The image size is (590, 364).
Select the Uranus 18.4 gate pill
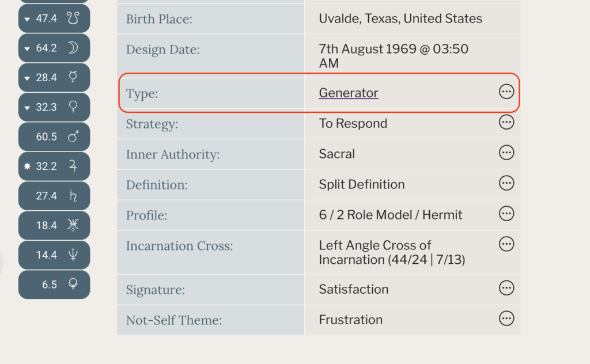click(54, 225)
